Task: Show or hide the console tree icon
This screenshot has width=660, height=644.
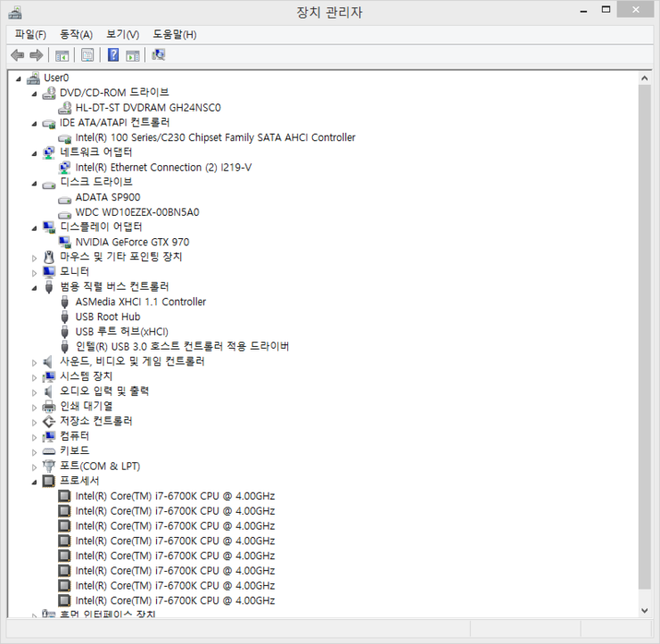Action: [x=62, y=55]
